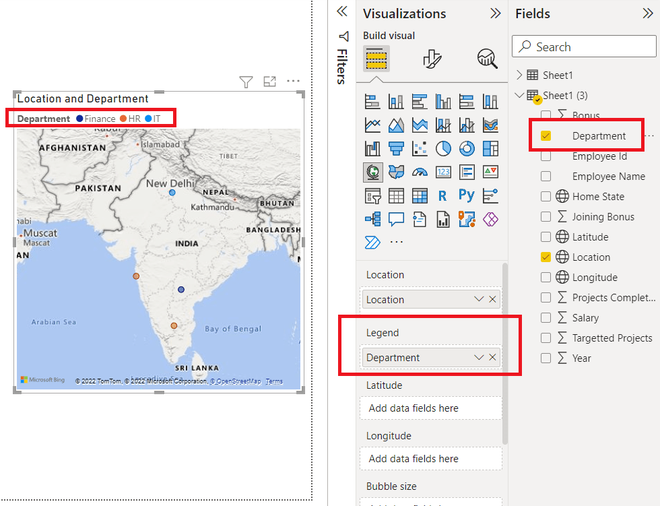Open the Terms link on the map
660x506 pixels.
tap(274, 381)
